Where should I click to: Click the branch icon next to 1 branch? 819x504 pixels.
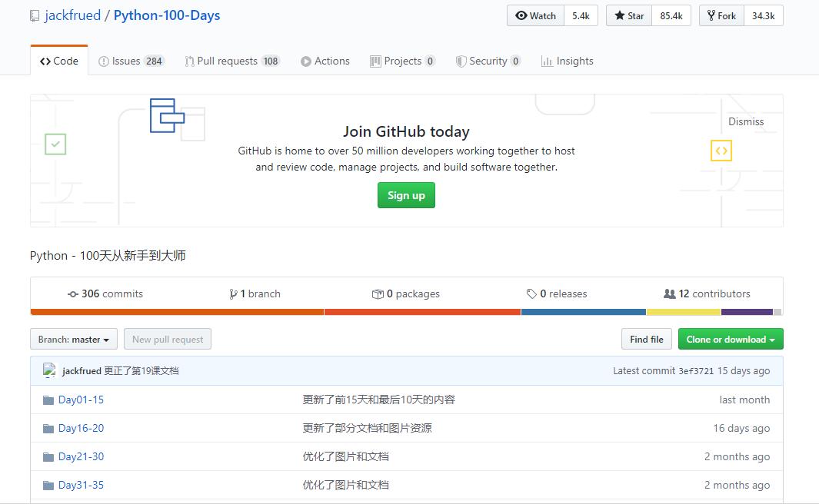tap(232, 293)
